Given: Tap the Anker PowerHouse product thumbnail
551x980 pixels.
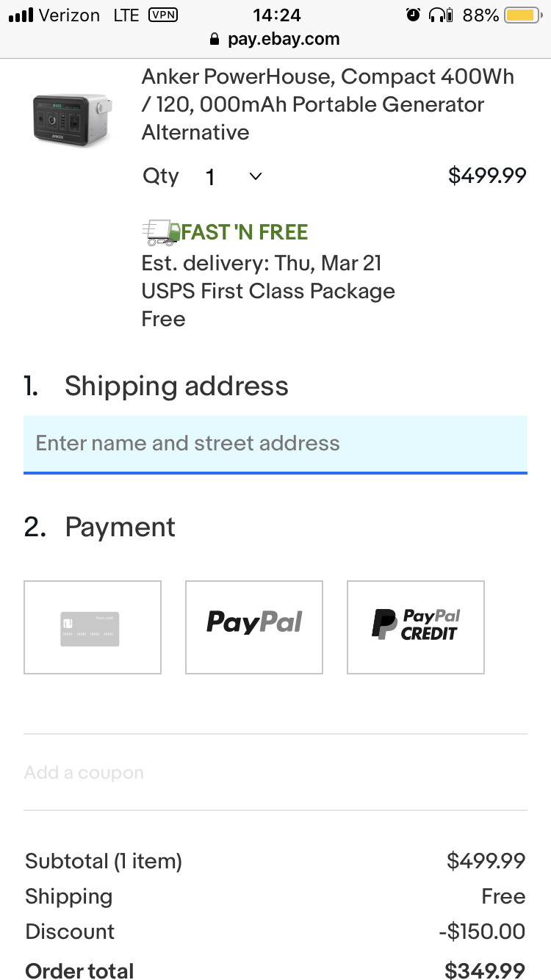Looking at the screenshot, I should click(x=71, y=119).
